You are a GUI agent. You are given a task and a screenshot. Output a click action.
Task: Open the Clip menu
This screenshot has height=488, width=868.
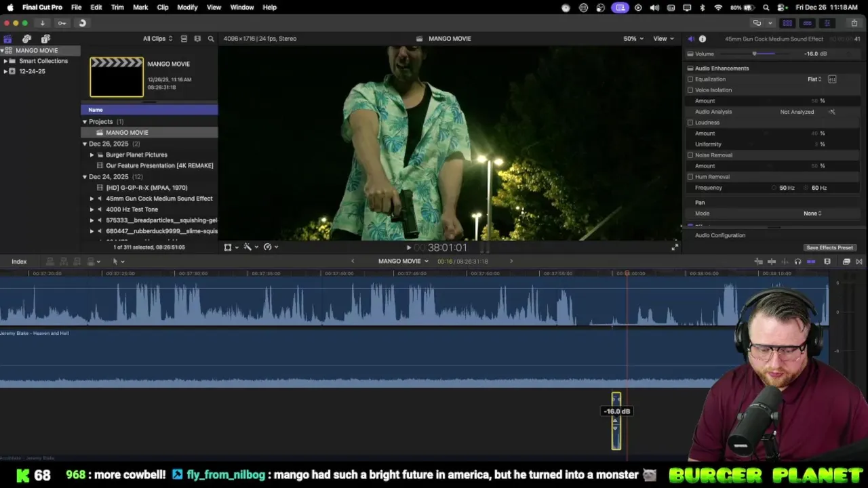coord(163,7)
